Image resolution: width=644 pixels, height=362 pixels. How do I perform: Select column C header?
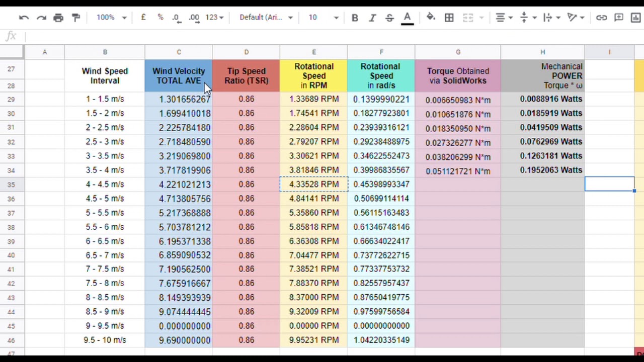(x=179, y=52)
